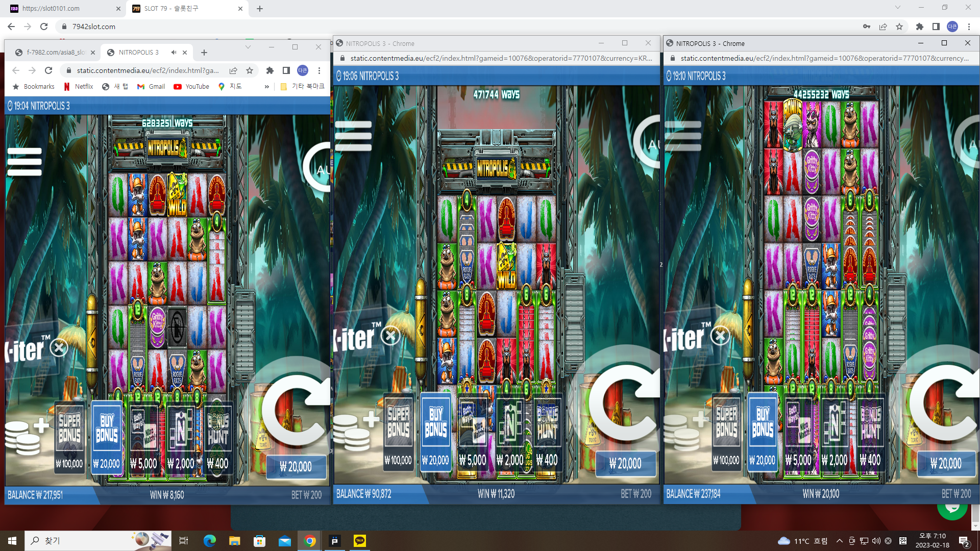Bookmark 7942slot.com with the star icon

(x=899, y=27)
